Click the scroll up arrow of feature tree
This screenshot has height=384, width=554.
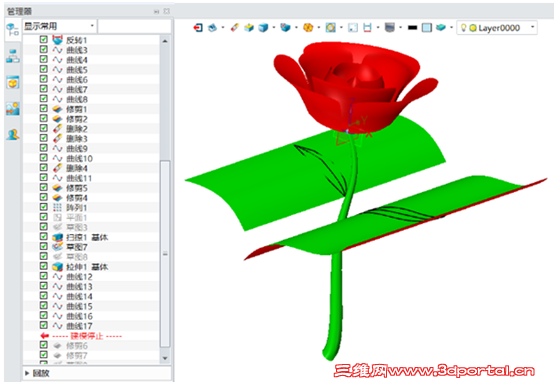165,41
